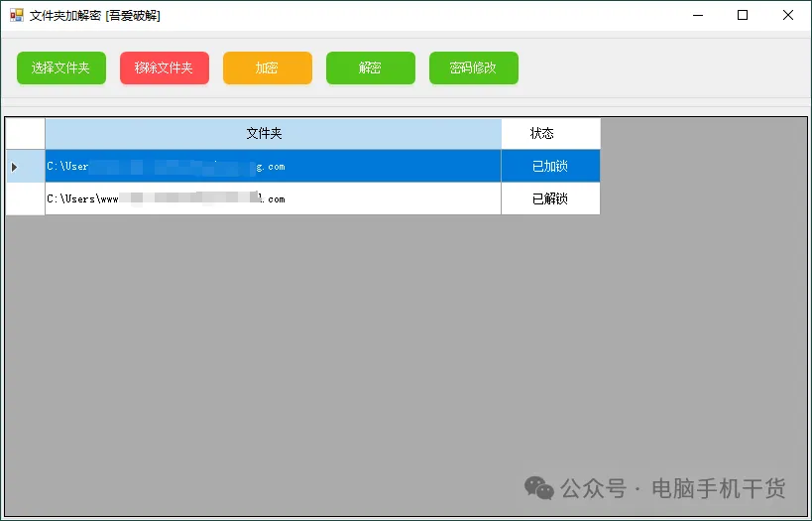Click the green 解密 button
This screenshot has height=521, width=812.
click(370, 67)
